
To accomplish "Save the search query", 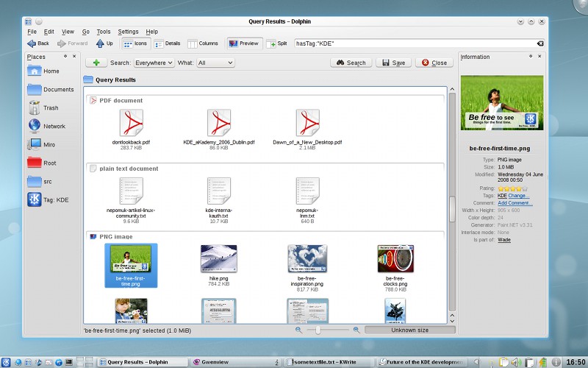I will 393,63.
